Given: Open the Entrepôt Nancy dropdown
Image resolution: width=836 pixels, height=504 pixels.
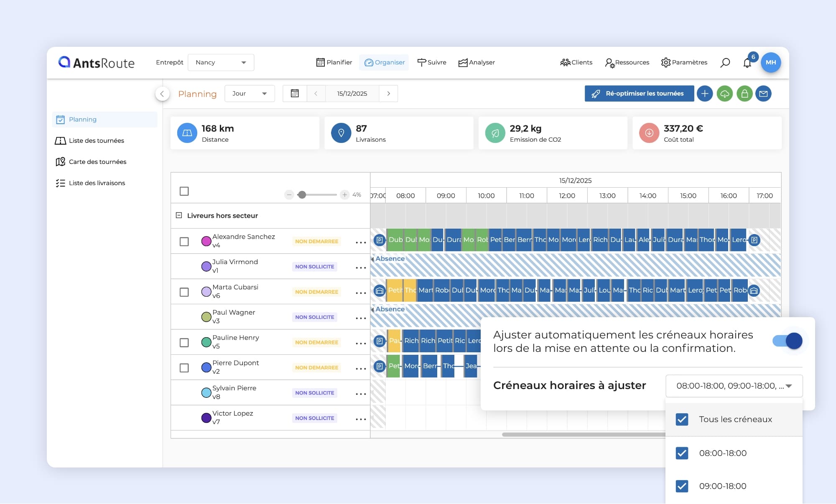Looking at the screenshot, I should (221, 62).
